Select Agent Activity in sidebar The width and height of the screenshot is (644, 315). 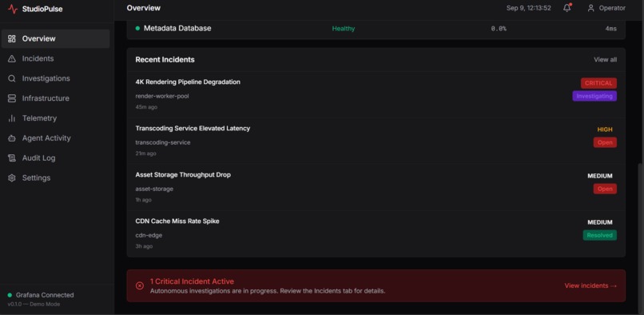tap(55, 138)
